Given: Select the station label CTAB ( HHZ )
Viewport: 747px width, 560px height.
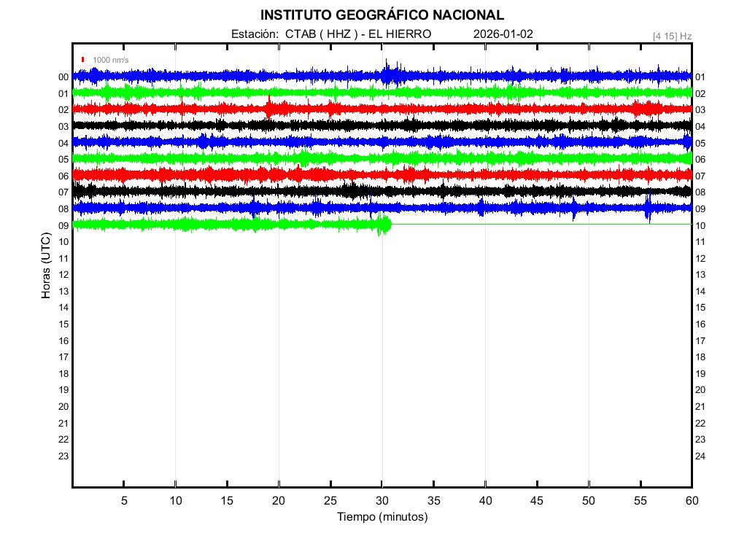Looking at the screenshot, I should pos(321,34).
